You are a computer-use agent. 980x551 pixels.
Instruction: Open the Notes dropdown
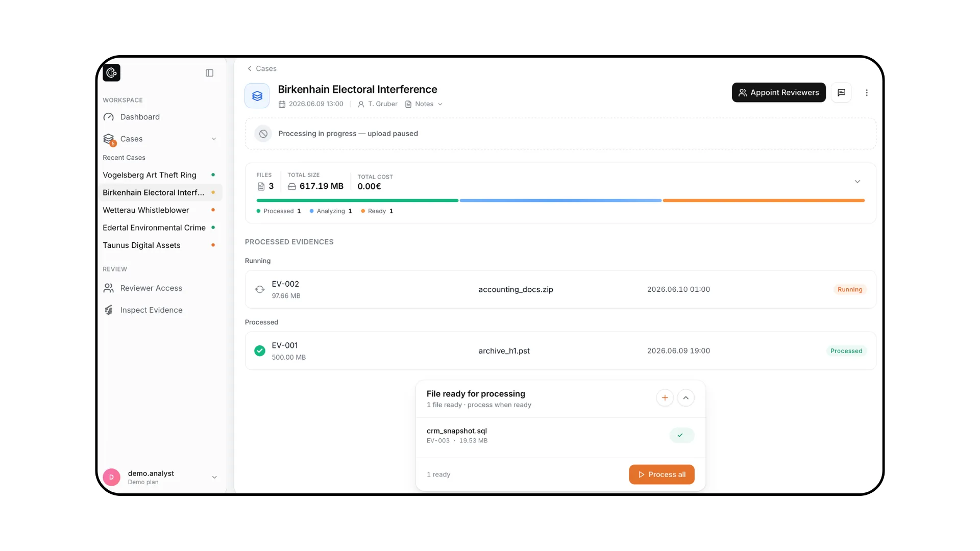[x=424, y=104]
